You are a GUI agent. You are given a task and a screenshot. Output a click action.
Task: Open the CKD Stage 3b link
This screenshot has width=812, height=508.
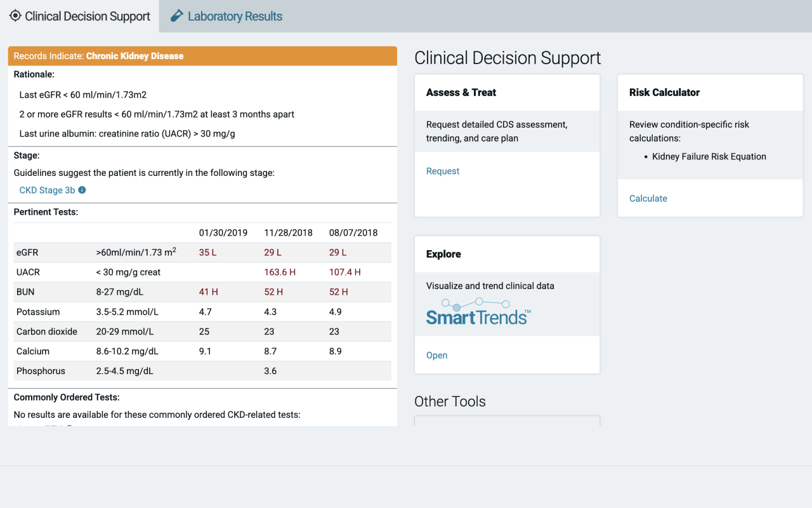[x=47, y=190]
